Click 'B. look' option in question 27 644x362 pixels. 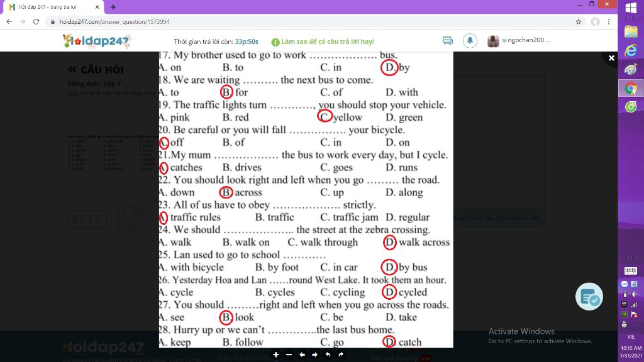(237, 317)
